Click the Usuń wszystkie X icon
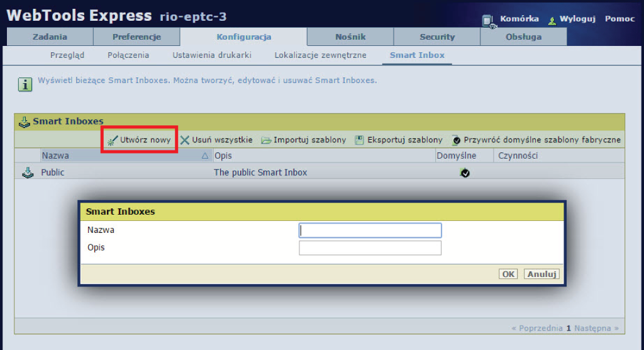This screenshot has height=350, width=644. [185, 140]
